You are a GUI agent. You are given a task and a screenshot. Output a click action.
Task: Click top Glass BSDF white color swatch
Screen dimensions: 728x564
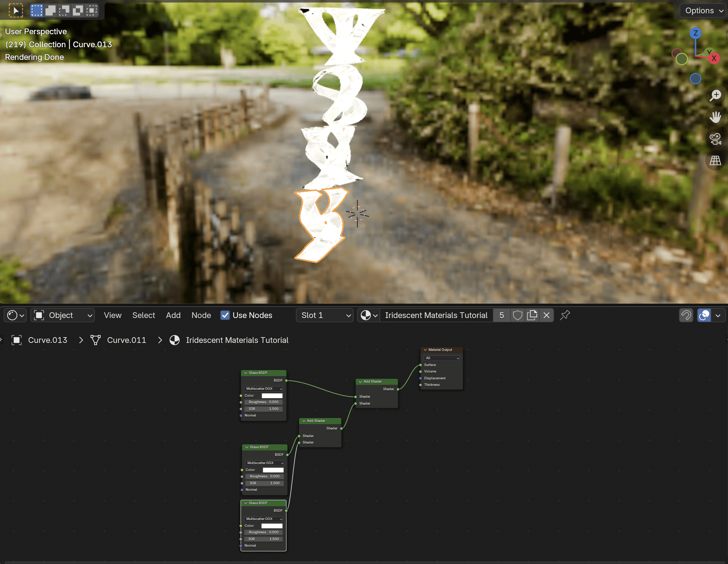click(272, 396)
